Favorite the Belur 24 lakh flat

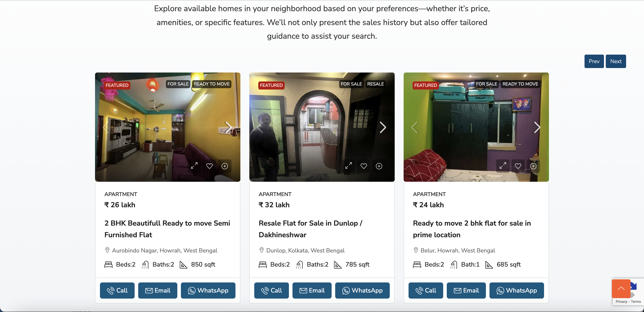coord(518,166)
